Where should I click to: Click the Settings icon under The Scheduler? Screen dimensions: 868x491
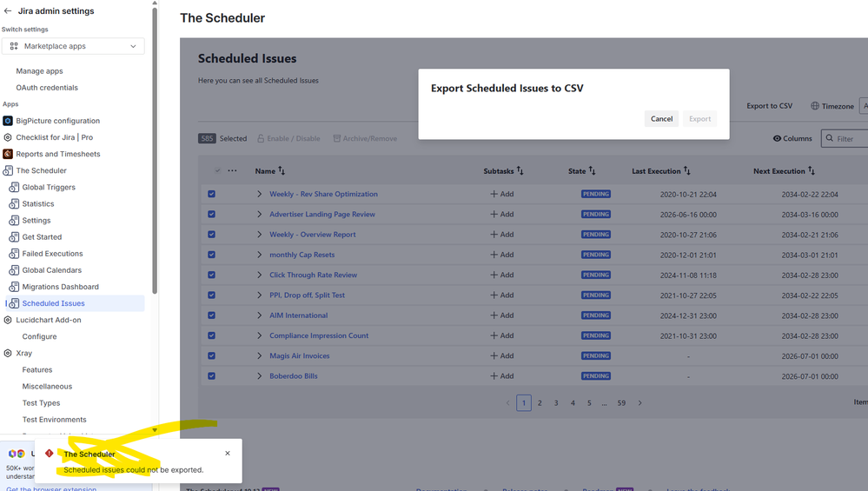[x=14, y=221]
